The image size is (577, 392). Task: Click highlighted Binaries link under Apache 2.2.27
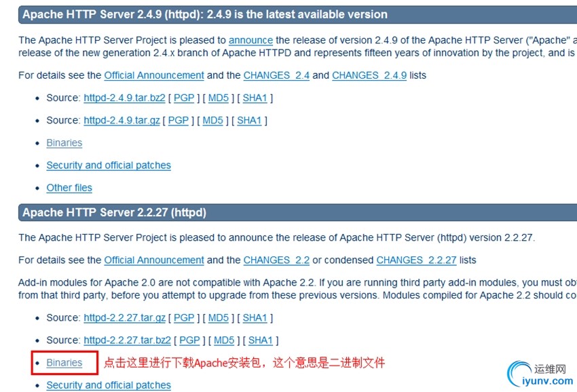[x=64, y=363]
